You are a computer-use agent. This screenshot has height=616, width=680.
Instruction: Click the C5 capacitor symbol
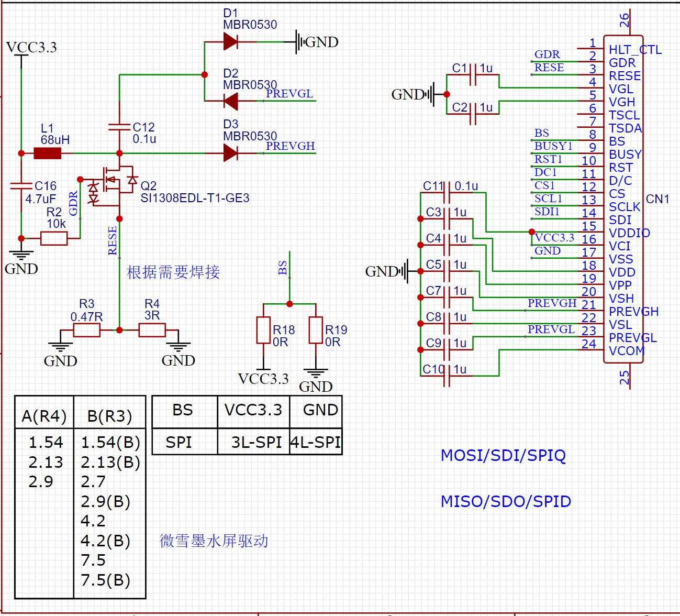447,271
